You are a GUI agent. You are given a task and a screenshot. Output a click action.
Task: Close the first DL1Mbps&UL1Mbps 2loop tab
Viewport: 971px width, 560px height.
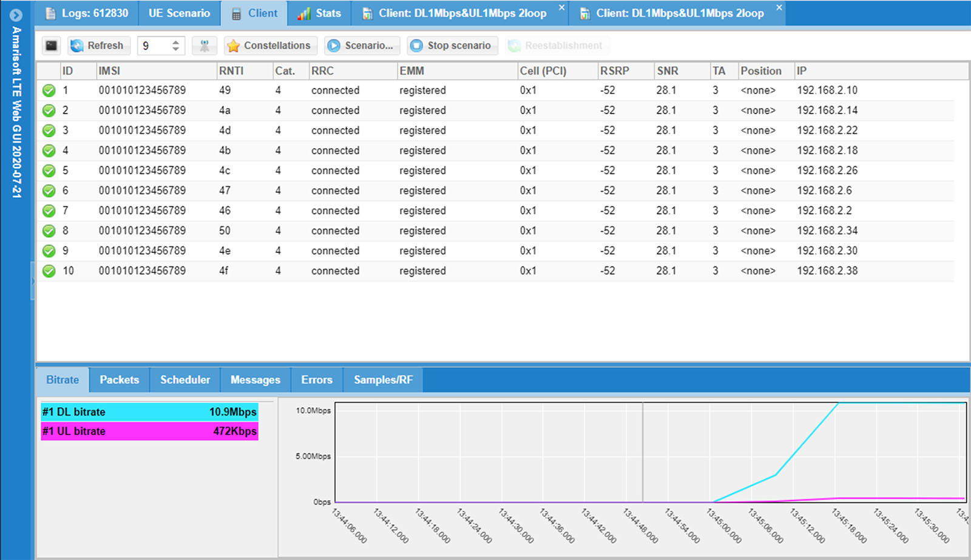click(561, 8)
